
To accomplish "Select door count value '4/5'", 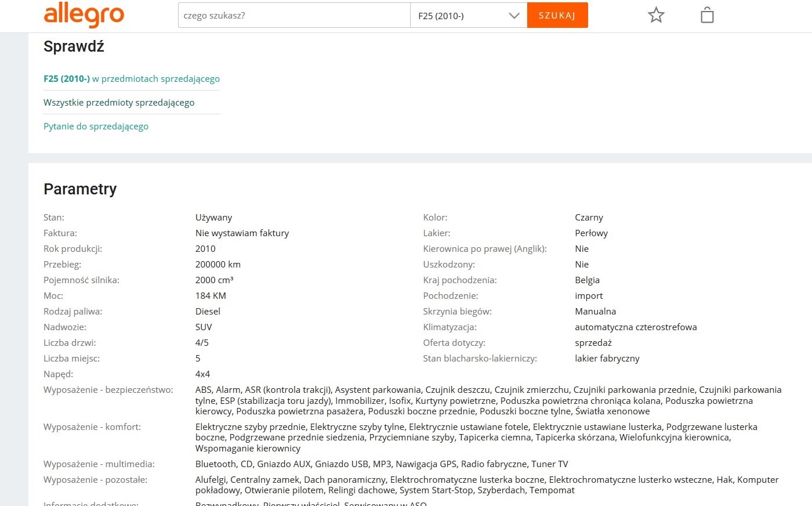I will pyautogui.click(x=202, y=343).
